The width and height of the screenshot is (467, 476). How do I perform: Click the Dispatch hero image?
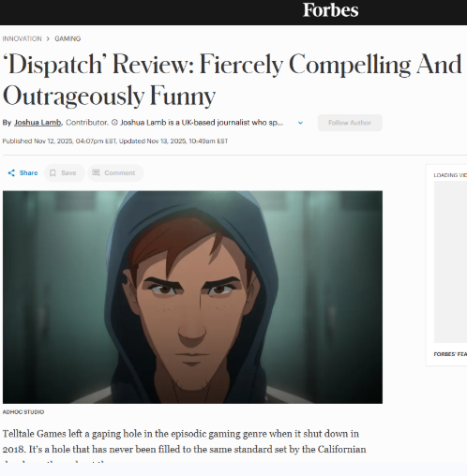[192, 297]
